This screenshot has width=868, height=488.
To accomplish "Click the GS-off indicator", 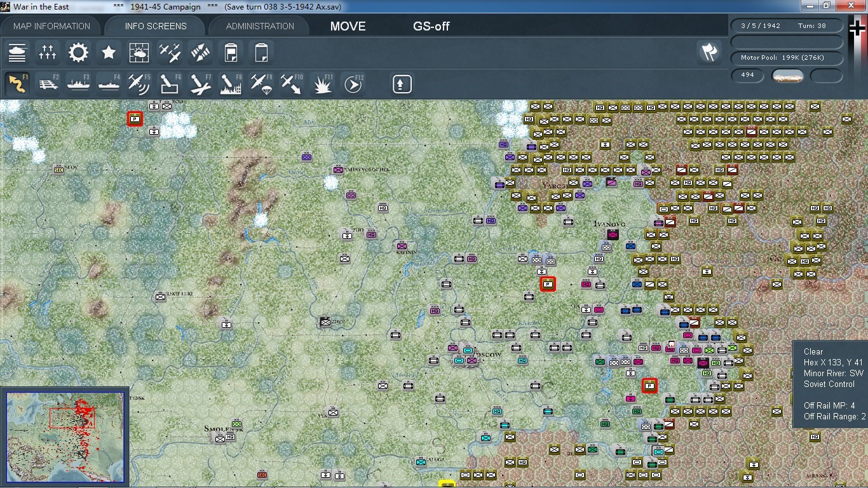I will pos(431,26).
